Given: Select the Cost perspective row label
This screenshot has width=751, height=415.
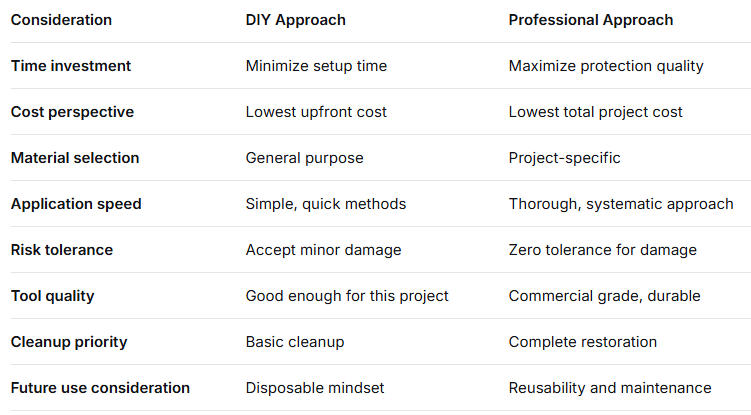Looking at the screenshot, I should pos(70,112).
